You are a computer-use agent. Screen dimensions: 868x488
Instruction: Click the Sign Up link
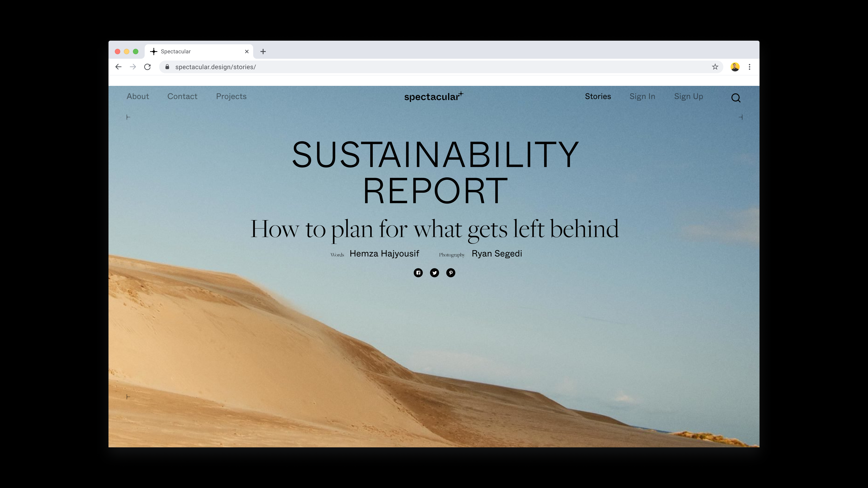pyautogui.click(x=688, y=97)
